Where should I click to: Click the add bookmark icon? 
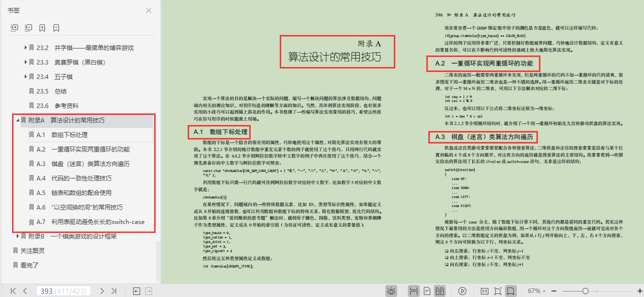click(x=42, y=27)
